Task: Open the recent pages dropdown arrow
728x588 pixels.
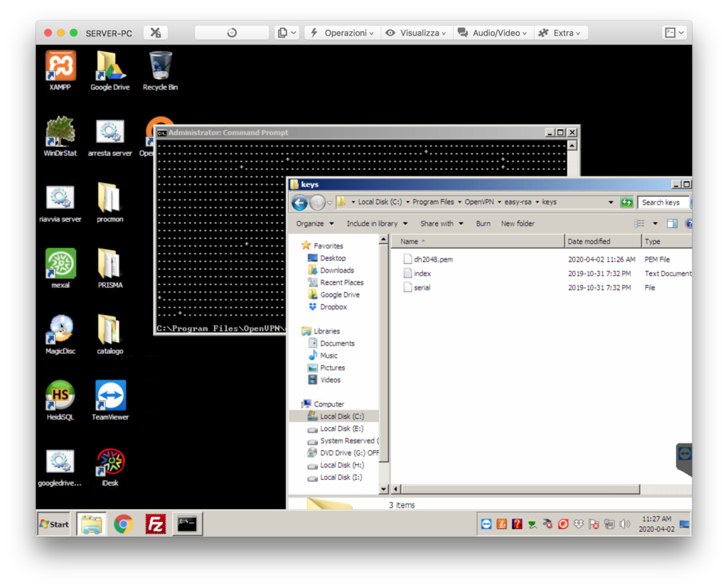Action: click(330, 203)
